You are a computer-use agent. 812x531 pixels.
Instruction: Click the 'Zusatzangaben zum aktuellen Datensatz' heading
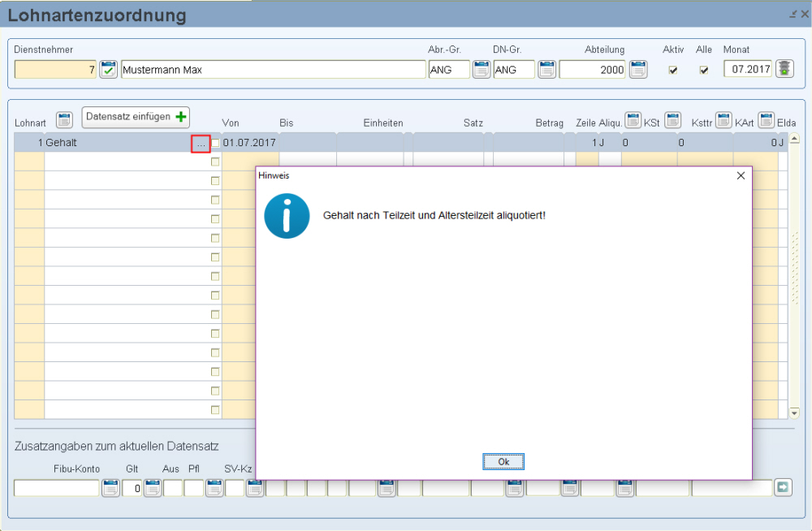[116, 447]
